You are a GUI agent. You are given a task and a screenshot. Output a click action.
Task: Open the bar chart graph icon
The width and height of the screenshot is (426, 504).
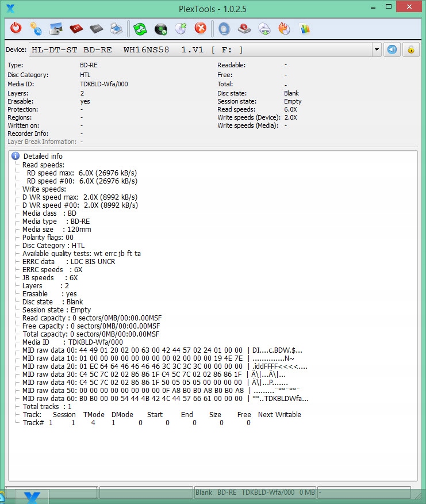pos(305,28)
